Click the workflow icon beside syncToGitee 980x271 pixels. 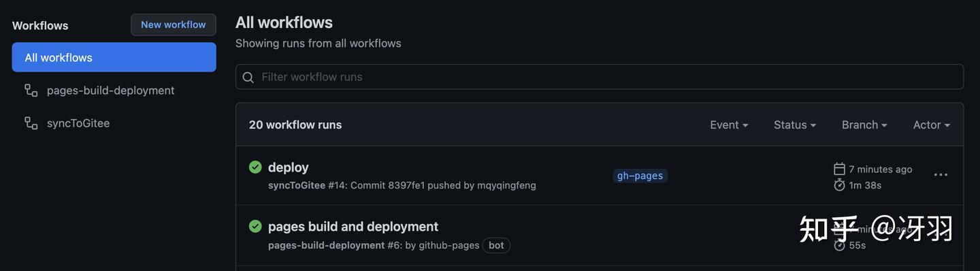[x=31, y=123]
